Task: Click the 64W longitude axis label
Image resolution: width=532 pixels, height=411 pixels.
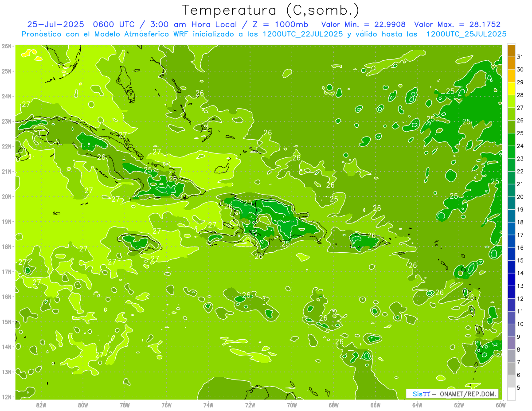Action: coord(417,405)
